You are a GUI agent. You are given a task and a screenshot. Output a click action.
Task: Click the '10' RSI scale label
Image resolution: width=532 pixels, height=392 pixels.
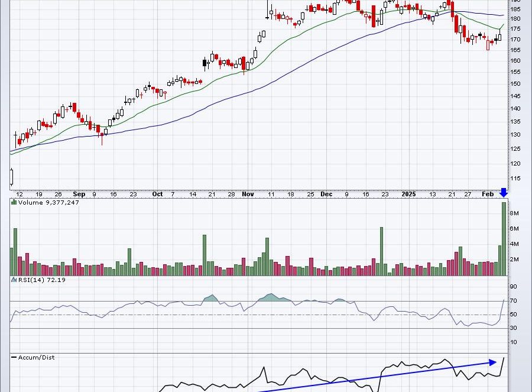click(514, 342)
